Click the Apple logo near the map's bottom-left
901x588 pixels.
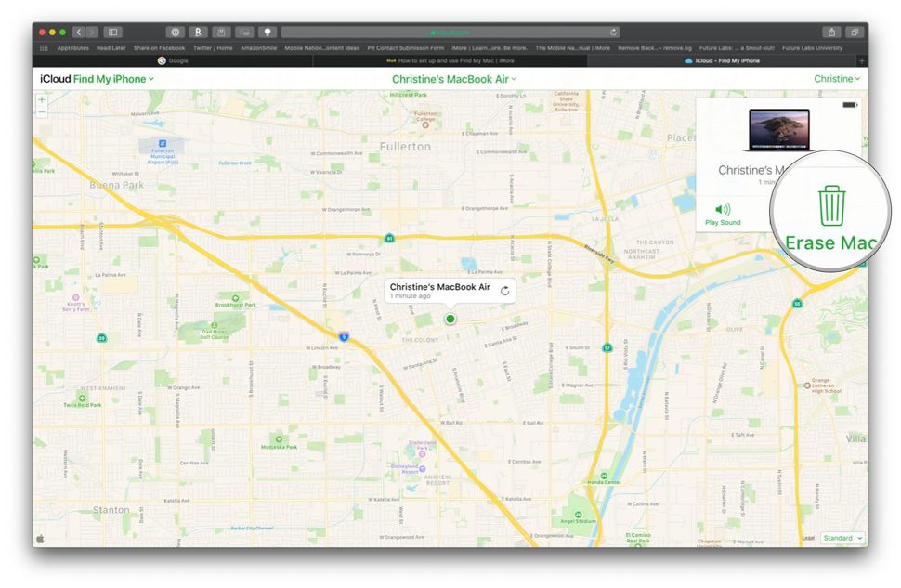[40, 537]
